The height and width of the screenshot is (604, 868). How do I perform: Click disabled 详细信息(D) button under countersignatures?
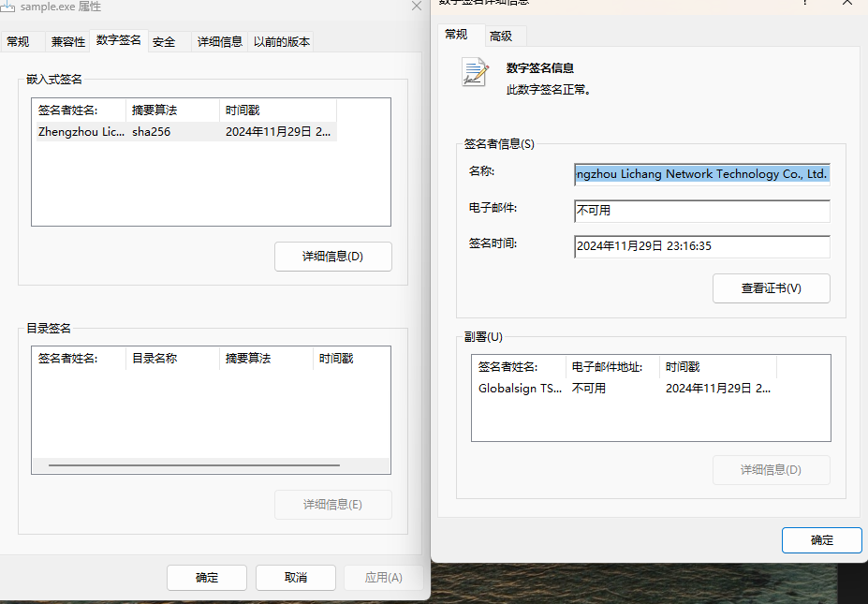point(772,470)
